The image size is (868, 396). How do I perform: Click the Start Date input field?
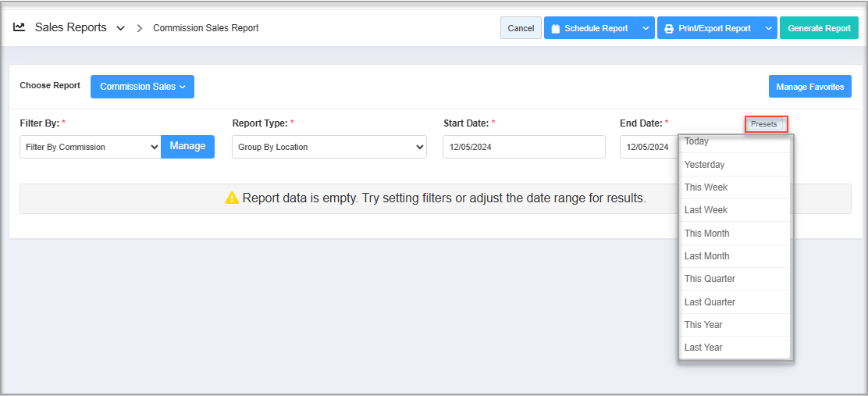pos(523,147)
